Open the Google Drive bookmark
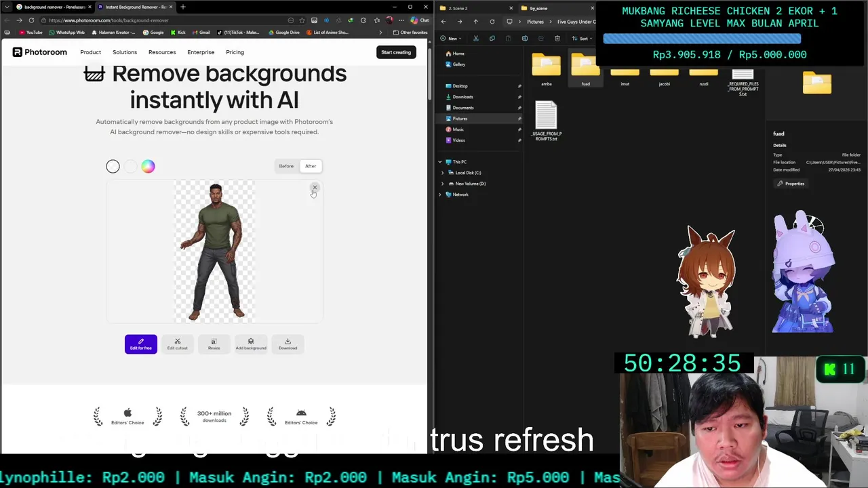Screen dimensions: 868x488 (x=285, y=33)
